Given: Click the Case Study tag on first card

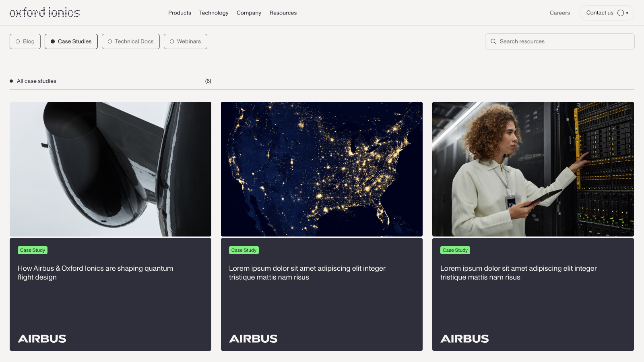Looking at the screenshot, I should click(x=33, y=250).
